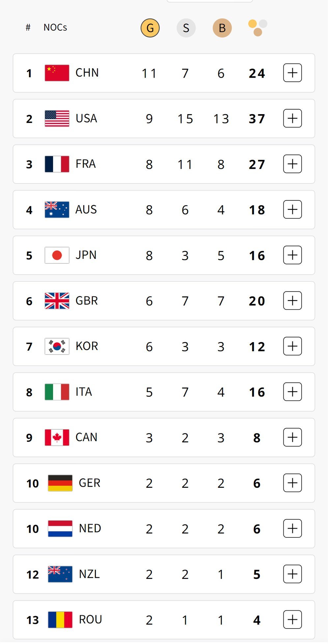Screen dimensions: 328x644
Task: Expand the FRA row plus button
Action: pyautogui.click(x=292, y=164)
